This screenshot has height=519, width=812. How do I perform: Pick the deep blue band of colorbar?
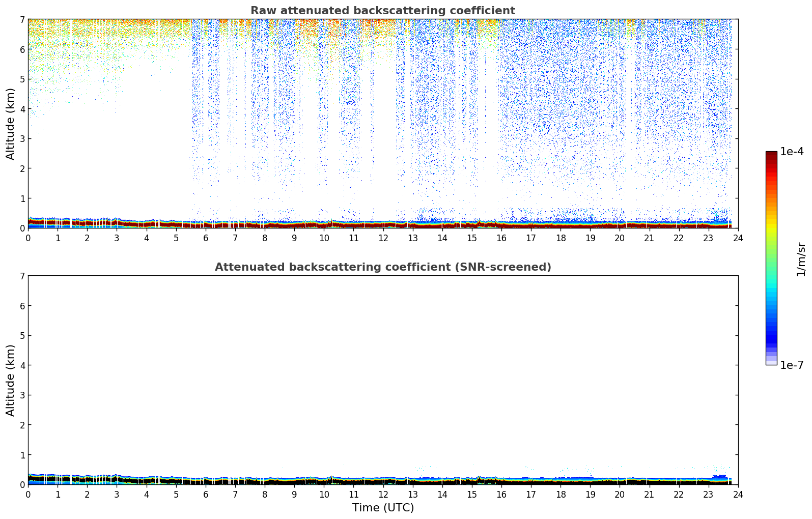771,336
